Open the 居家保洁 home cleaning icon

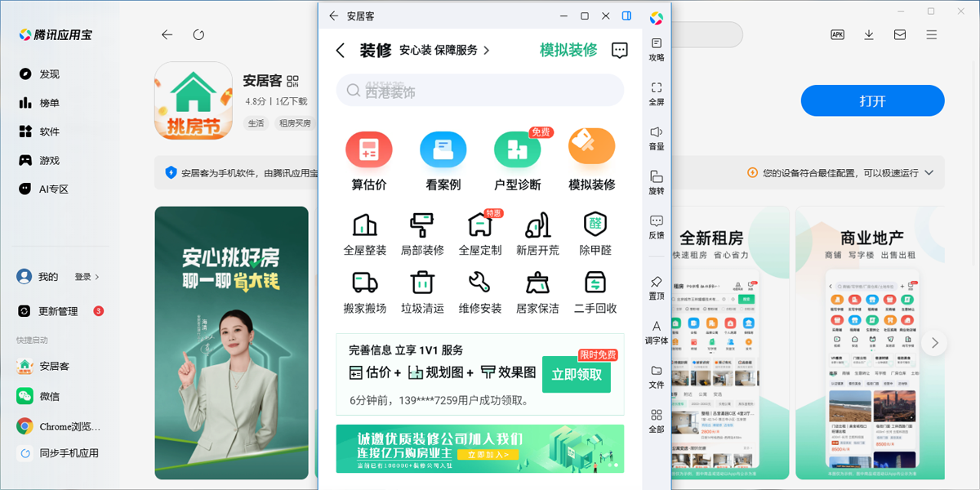(x=537, y=283)
